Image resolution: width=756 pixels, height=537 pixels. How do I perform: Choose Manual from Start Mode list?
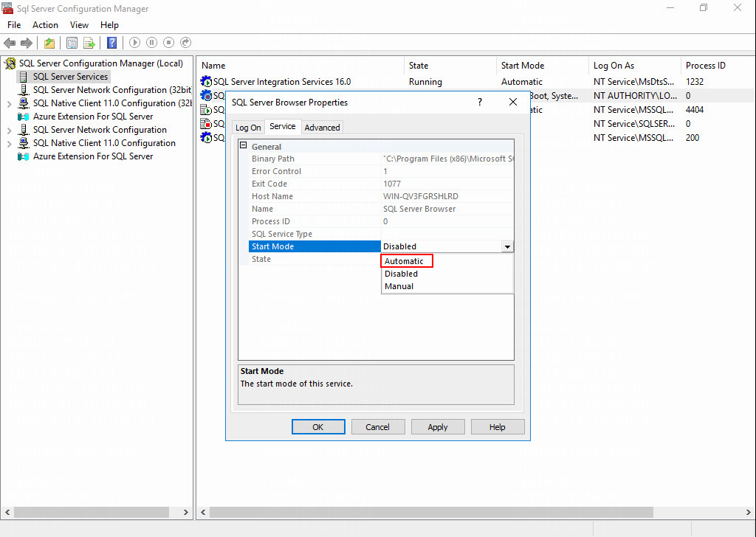point(447,286)
